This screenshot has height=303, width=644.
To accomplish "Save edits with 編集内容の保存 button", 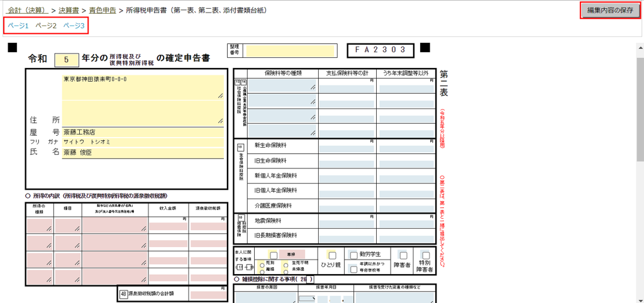I will point(610,11).
